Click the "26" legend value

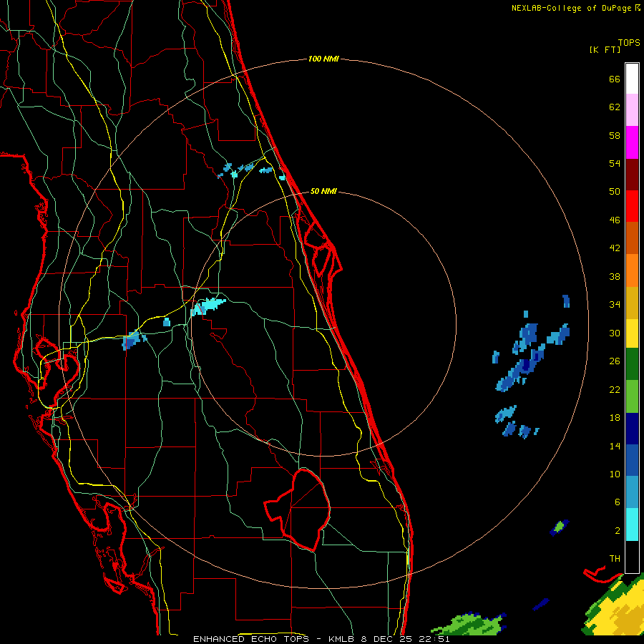pos(615,361)
